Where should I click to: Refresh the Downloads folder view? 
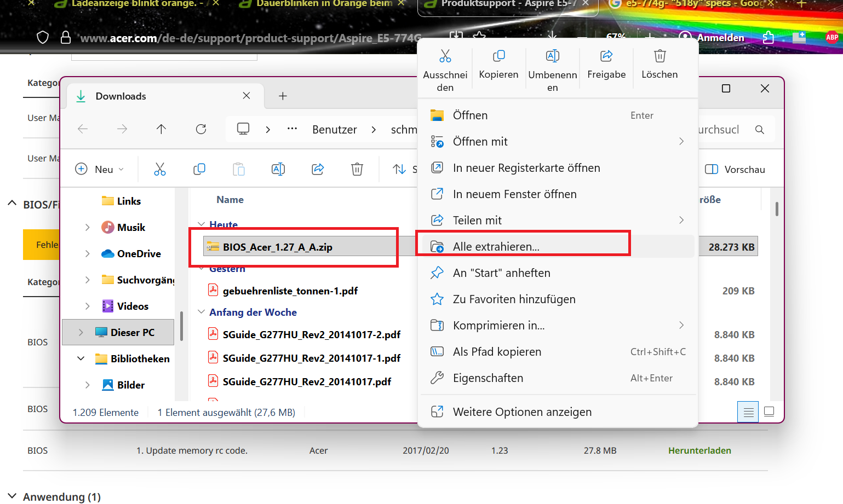[x=201, y=129]
